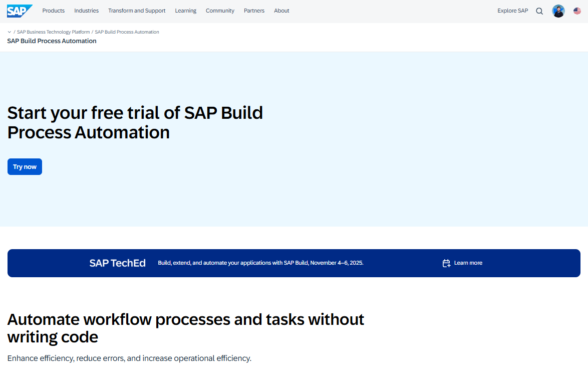Open the Partners menu
Viewport: 588px width, 379px height.
[254, 11]
